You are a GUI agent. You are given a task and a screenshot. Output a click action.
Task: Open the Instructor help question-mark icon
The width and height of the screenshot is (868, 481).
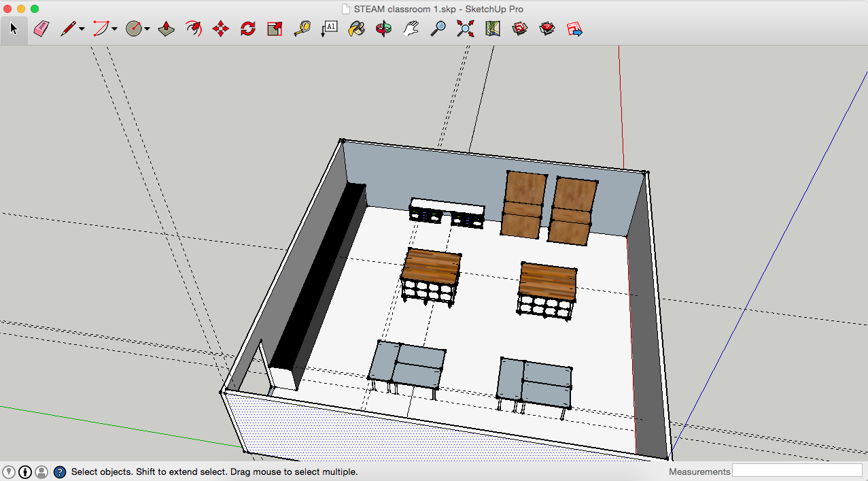click(60, 471)
